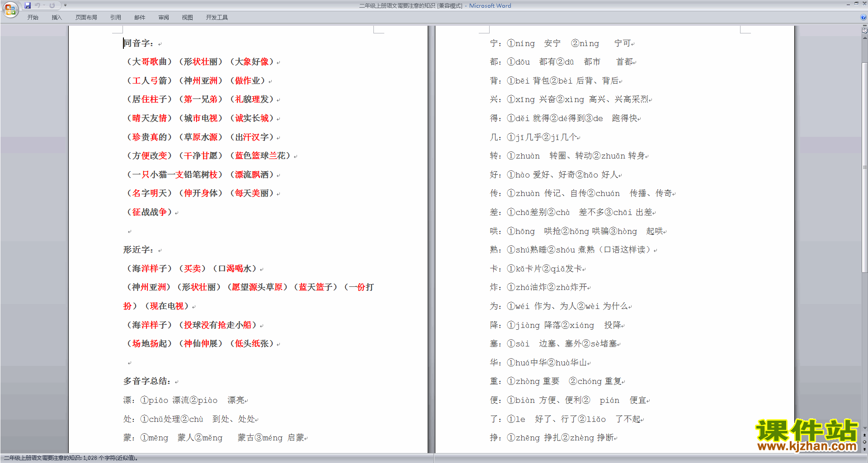This screenshot has height=463, width=868.
Task: Click the line starting with 为：①wéi
Action: [561, 306]
